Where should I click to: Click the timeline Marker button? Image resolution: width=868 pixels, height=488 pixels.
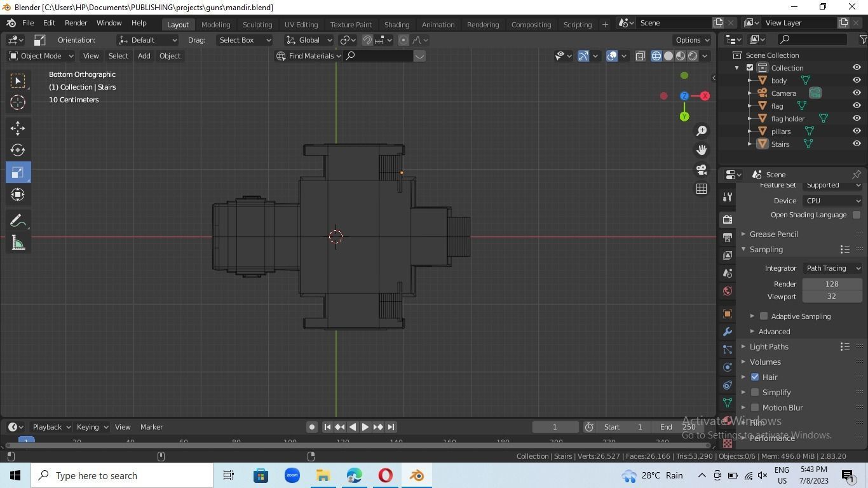[x=151, y=427]
